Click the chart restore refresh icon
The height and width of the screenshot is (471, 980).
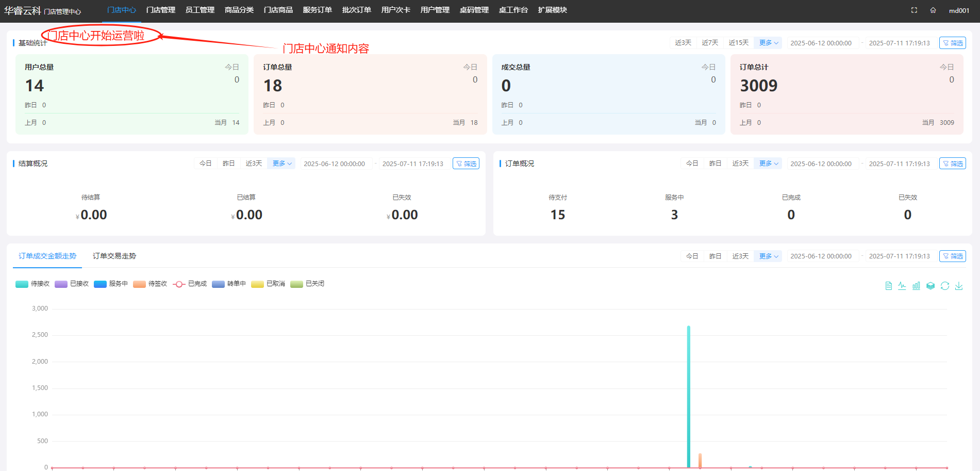(x=945, y=286)
